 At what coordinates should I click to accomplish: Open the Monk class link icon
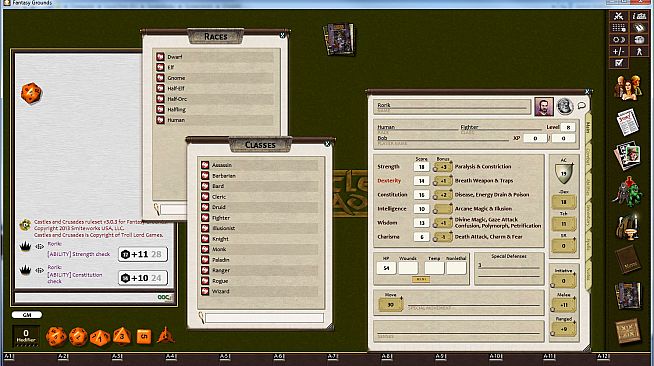point(205,249)
